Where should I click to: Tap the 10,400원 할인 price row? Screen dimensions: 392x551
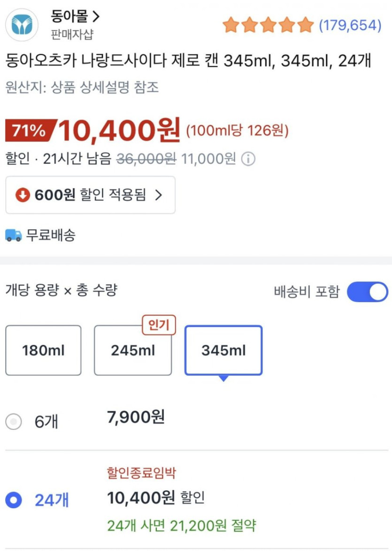(x=155, y=497)
